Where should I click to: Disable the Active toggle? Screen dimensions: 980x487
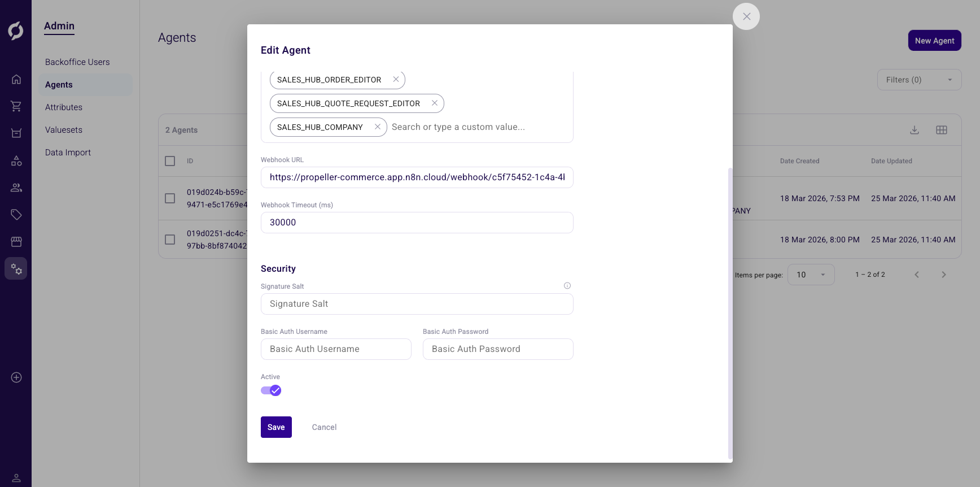271,390
